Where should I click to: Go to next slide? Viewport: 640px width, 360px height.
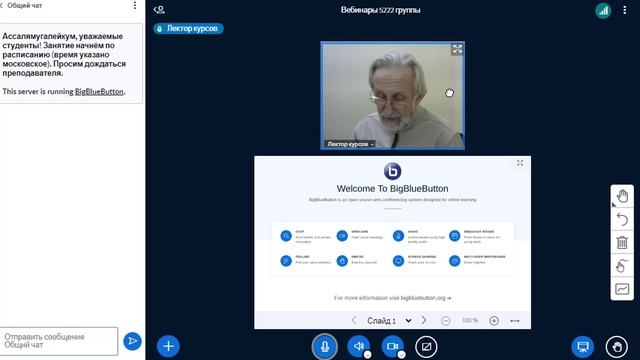[x=424, y=320]
